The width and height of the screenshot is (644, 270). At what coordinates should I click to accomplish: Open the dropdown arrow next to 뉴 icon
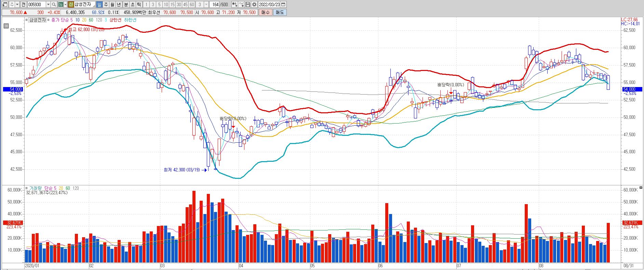pos(65,4)
